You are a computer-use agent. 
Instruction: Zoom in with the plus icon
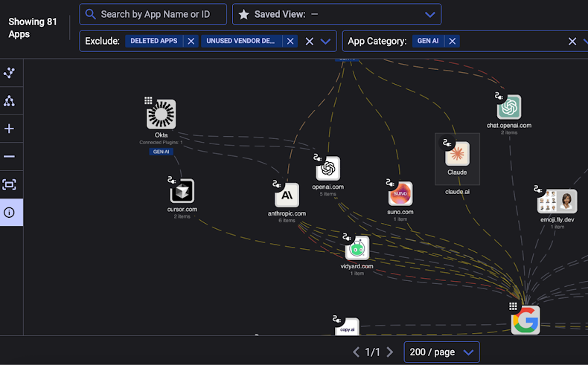10,129
